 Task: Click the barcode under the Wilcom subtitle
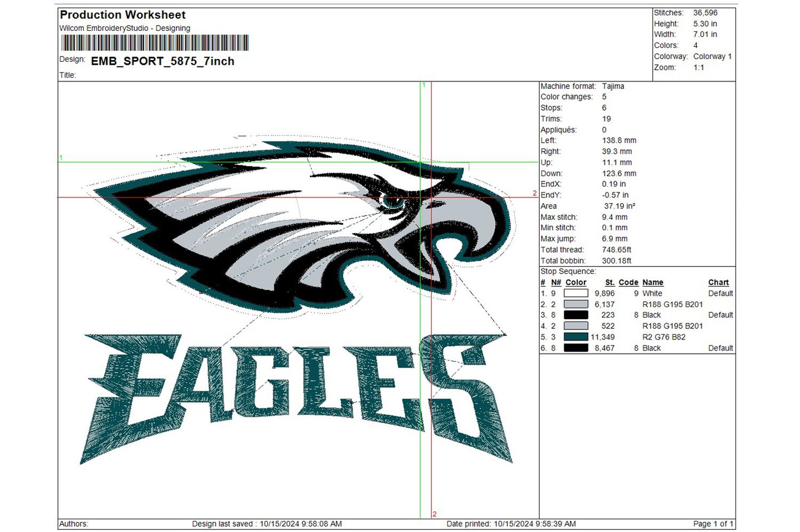click(155, 43)
